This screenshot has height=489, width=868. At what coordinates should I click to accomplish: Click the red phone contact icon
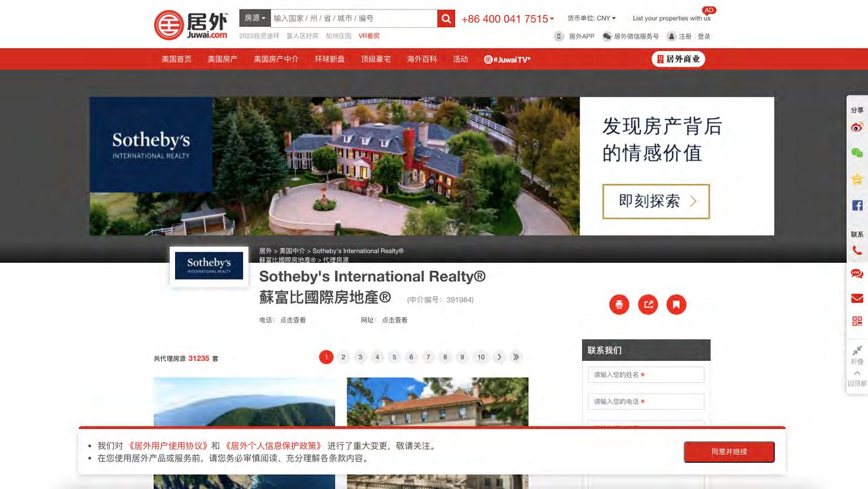tap(857, 251)
